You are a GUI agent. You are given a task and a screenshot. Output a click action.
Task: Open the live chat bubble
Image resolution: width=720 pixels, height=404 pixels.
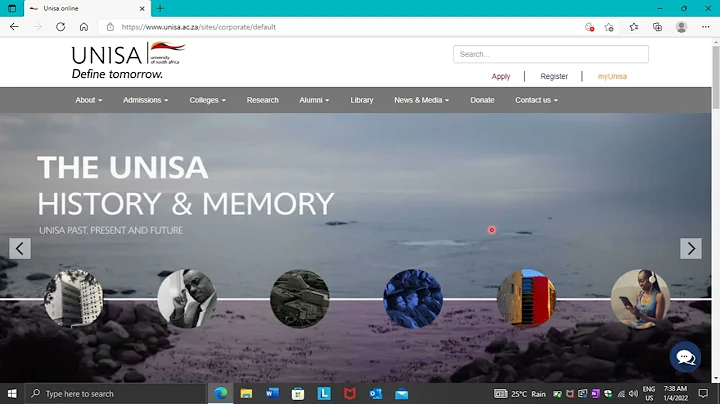pos(685,357)
